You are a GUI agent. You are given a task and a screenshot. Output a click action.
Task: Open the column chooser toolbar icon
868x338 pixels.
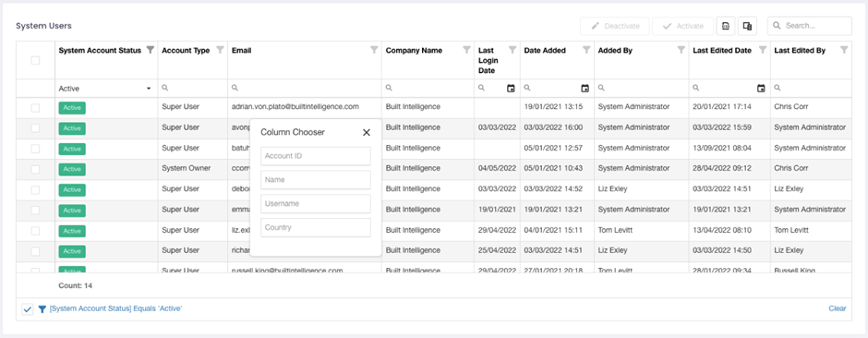pos(747,26)
